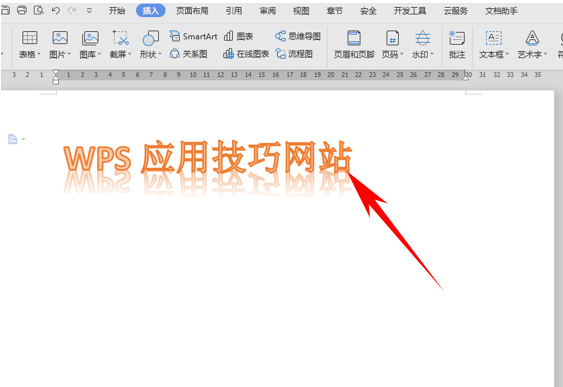Insert a 关系图 relationship diagram

[189, 54]
